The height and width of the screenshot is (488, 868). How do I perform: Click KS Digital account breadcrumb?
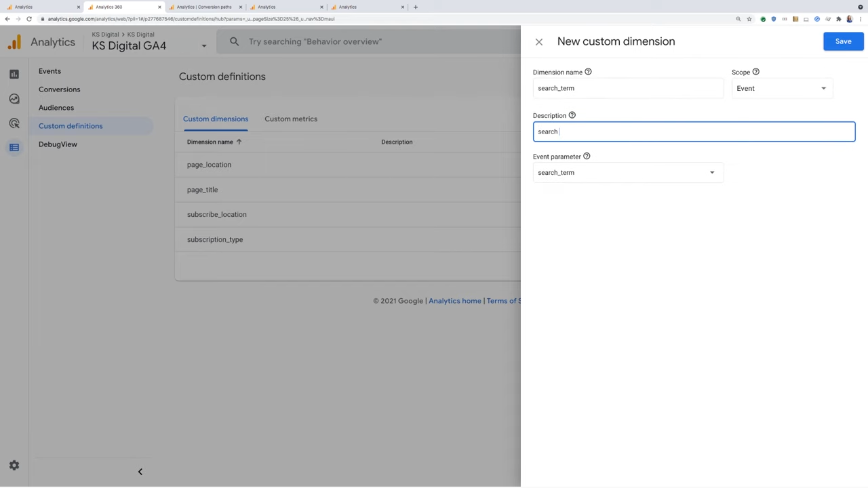(x=105, y=35)
